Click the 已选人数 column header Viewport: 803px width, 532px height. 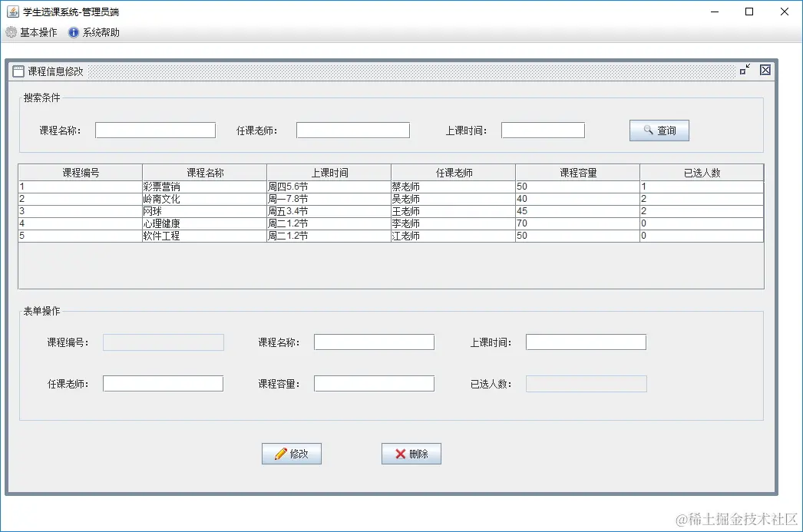702,173
